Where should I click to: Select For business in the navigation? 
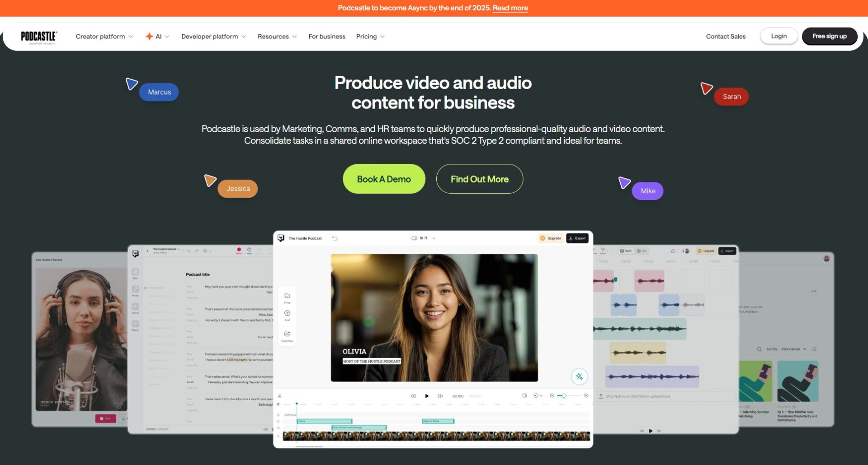[x=326, y=36]
